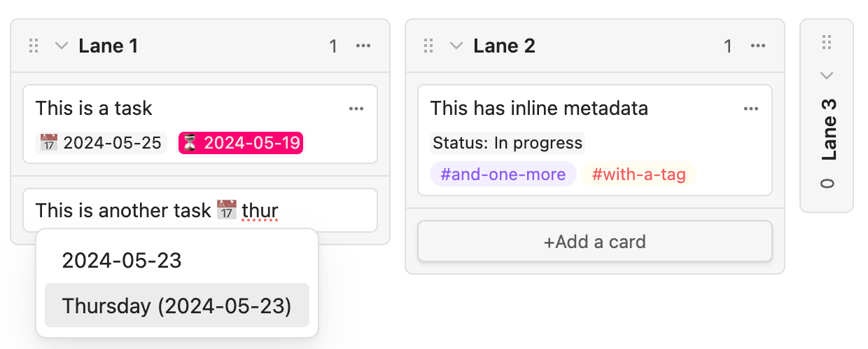Open the Lane 2 three-dot options menu

[x=757, y=46]
